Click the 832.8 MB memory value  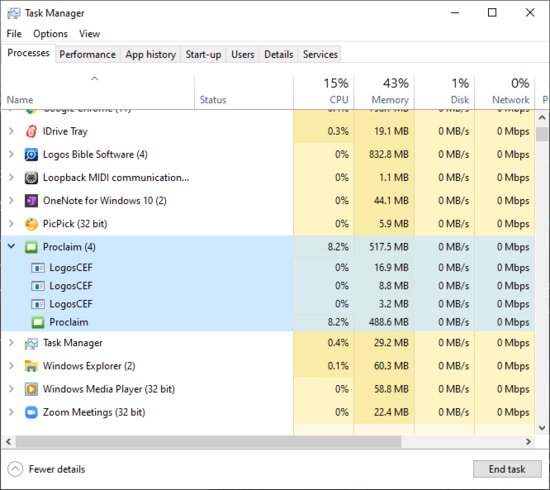pyautogui.click(x=389, y=154)
